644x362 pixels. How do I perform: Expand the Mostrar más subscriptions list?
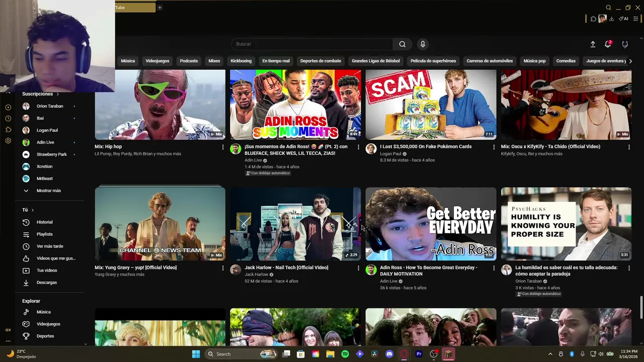(x=49, y=191)
